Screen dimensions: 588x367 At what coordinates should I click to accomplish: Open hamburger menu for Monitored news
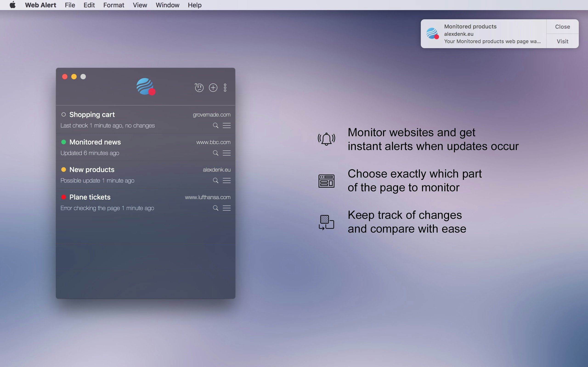pos(227,153)
